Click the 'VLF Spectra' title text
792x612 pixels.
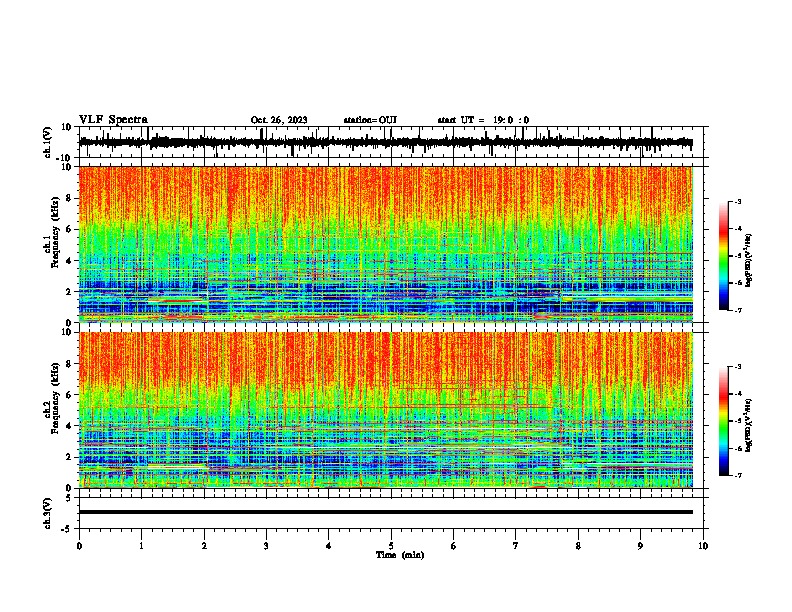pyautogui.click(x=113, y=120)
